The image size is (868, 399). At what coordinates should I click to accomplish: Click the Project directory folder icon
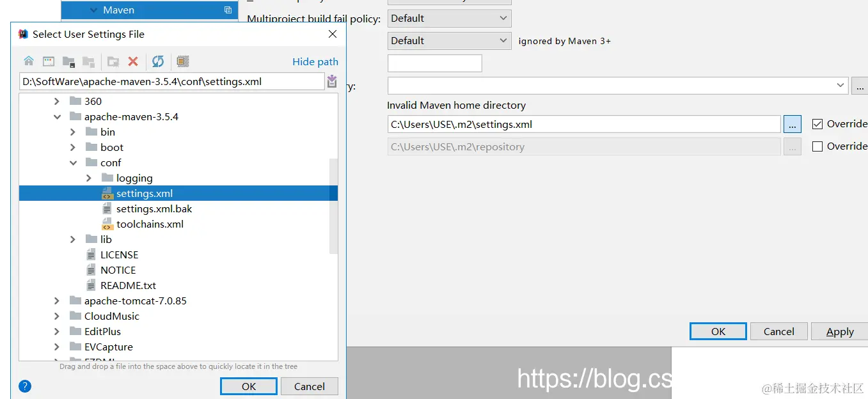(x=68, y=61)
